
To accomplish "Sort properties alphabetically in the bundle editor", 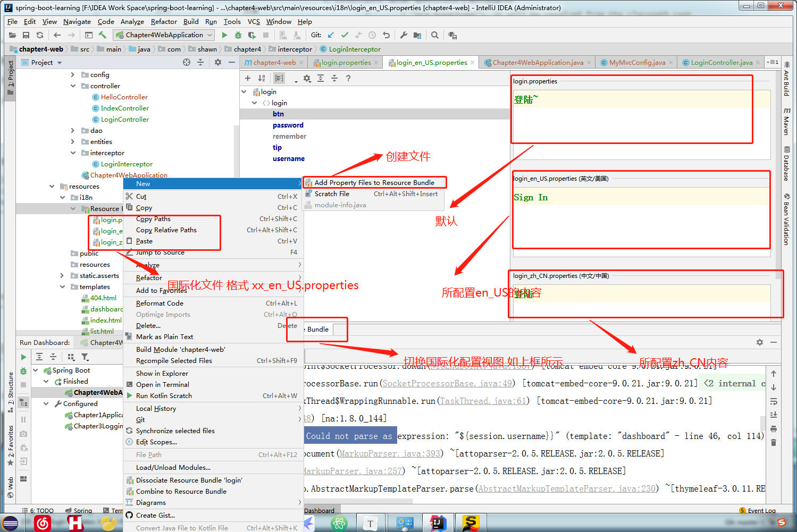I will tap(262, 78).
